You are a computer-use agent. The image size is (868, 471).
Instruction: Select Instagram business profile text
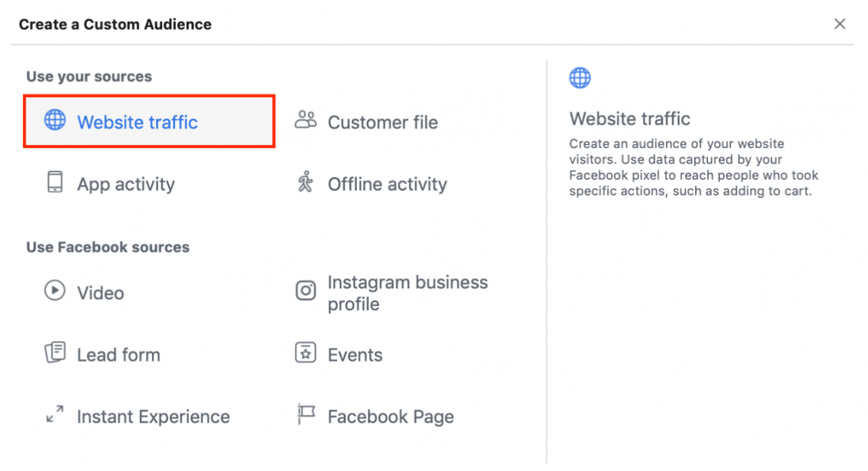[407, 293]
